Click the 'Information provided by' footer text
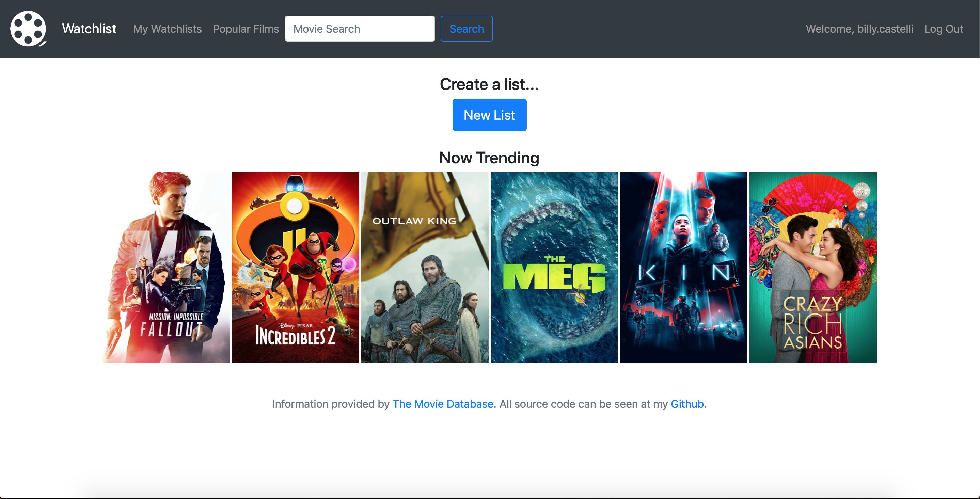The width and height of the screenshot is (980, 499). click(x=331, y=404)
